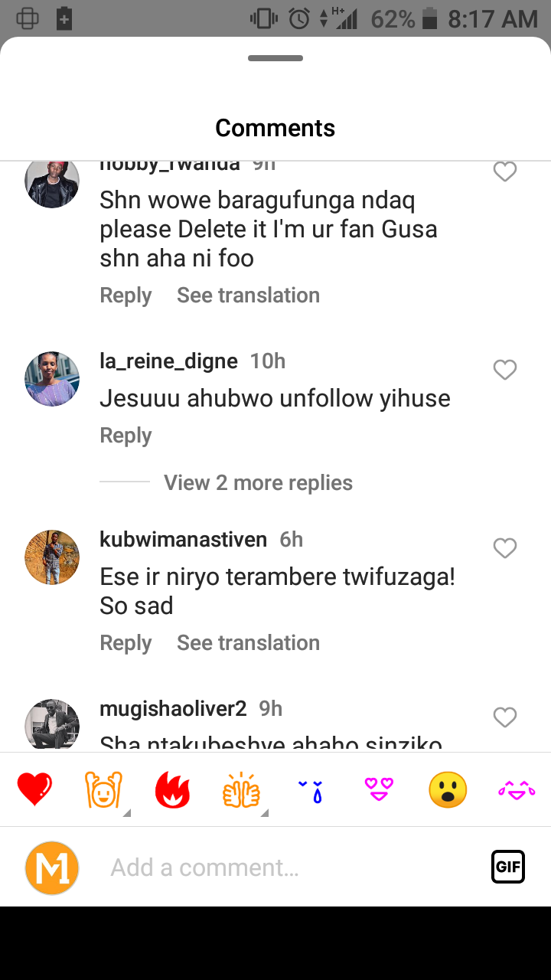This screenshot has height=980, width=551.
Task: Insert the heart eyes emoji
Action: coord(379,789)
